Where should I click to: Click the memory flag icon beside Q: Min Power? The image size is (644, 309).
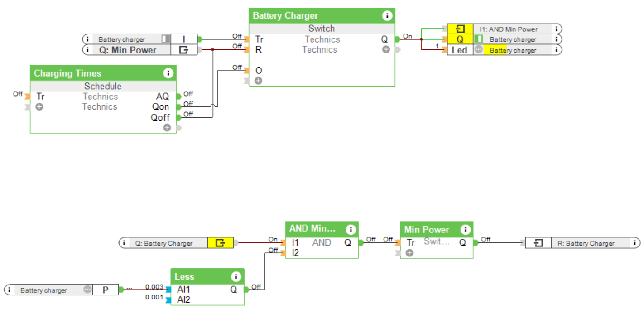click(183, 50)
